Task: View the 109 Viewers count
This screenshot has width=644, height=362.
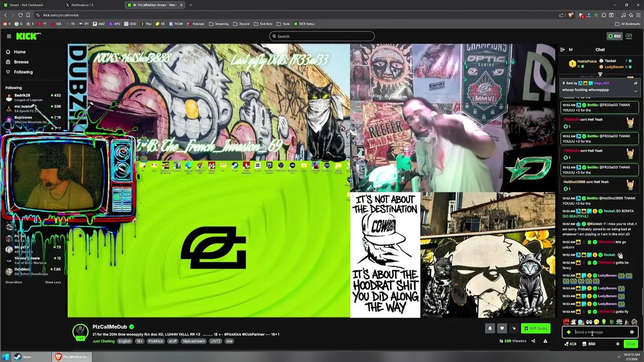Action: pos(513,341)
